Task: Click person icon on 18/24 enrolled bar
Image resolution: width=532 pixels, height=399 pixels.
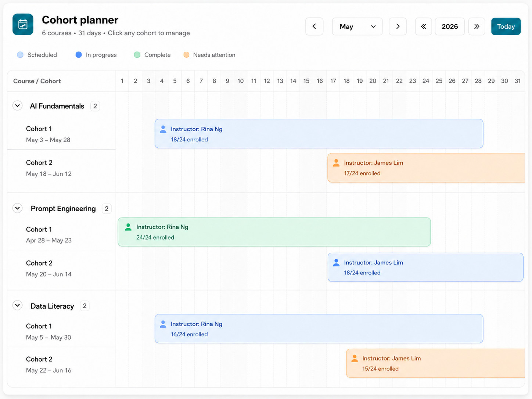Action: coord(163,129)
